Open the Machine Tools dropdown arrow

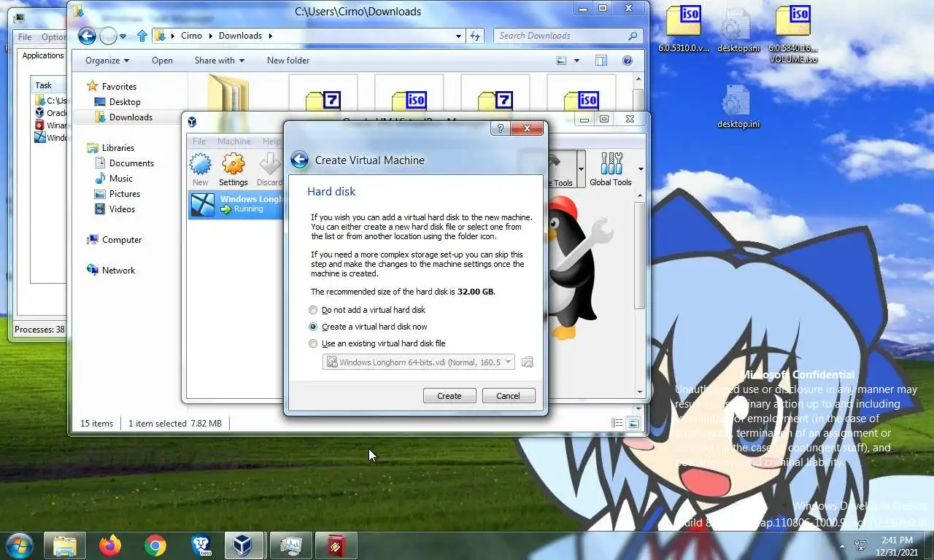click(581, 169)
